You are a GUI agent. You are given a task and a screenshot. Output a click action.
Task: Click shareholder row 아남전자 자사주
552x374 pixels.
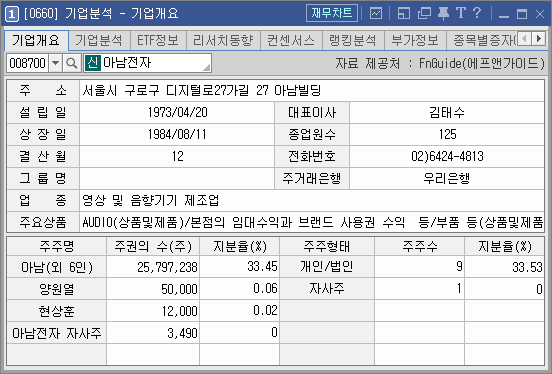click(x=57, y=333)
